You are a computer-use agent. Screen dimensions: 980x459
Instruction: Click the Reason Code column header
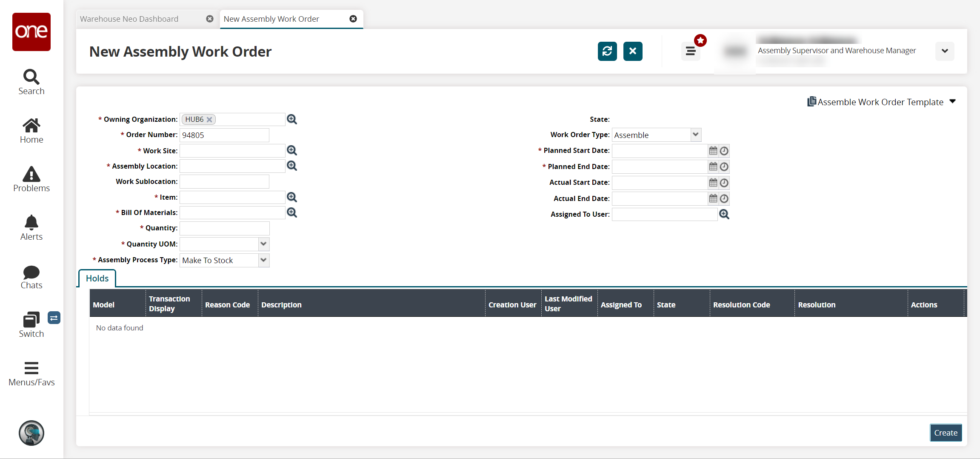(230, 303)
